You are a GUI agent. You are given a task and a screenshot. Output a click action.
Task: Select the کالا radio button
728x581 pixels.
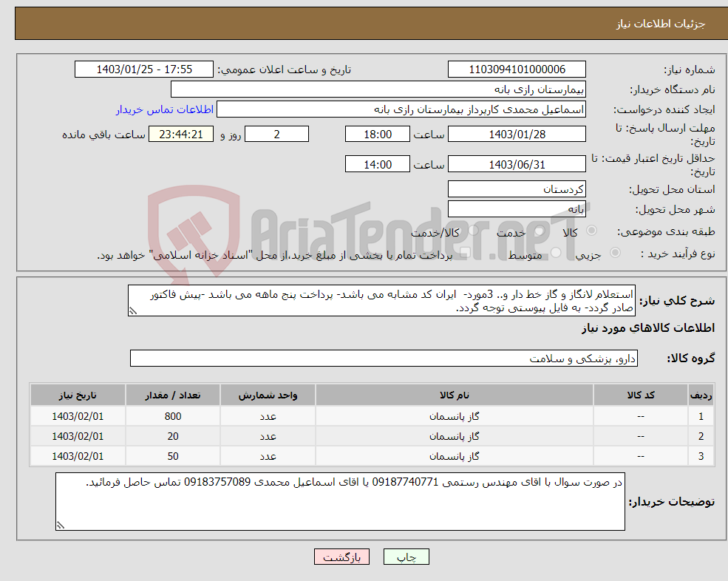click(x=591, y=231)
